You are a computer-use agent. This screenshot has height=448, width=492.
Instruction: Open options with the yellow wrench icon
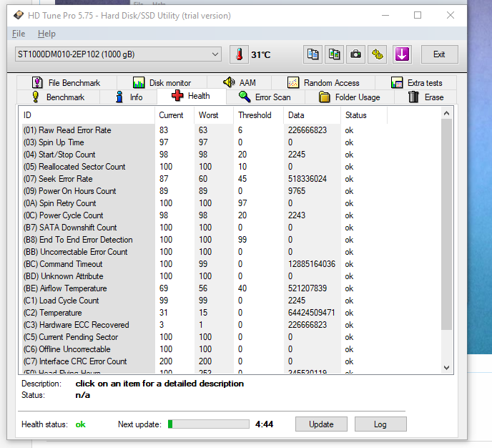click(378, 54)
